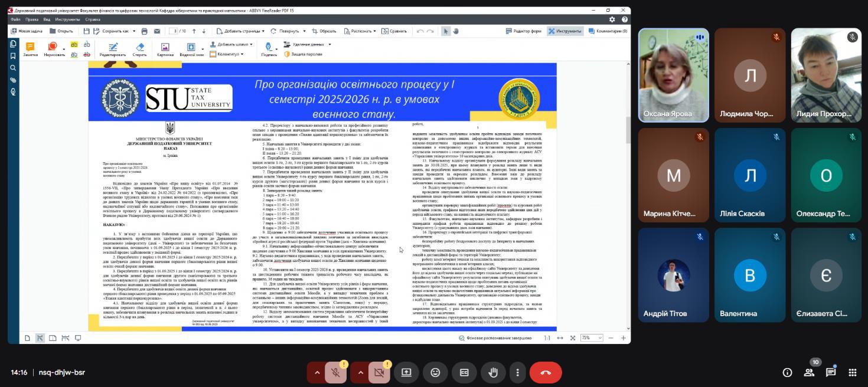The width and height of the screenshot is (868, 387).
Task: Turn on the camera in the call
Action: point(379,372)
